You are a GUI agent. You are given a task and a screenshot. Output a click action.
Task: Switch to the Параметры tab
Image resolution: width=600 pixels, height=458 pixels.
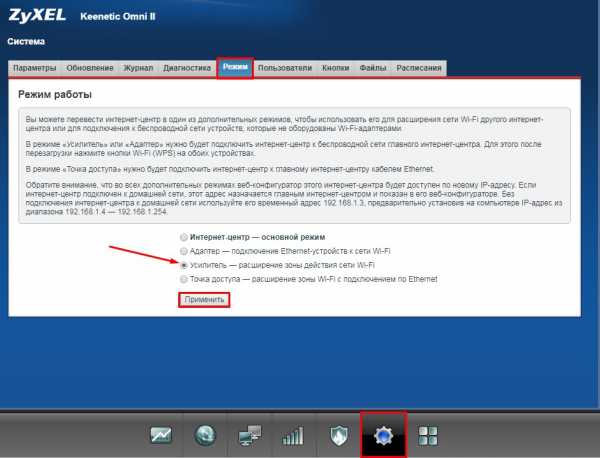tap(35, 68)
